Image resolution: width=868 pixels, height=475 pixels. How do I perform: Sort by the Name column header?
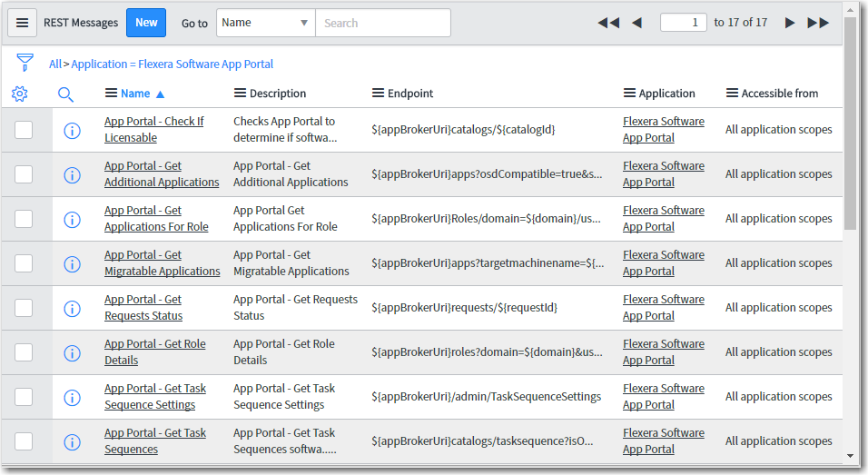coord(135,94)
